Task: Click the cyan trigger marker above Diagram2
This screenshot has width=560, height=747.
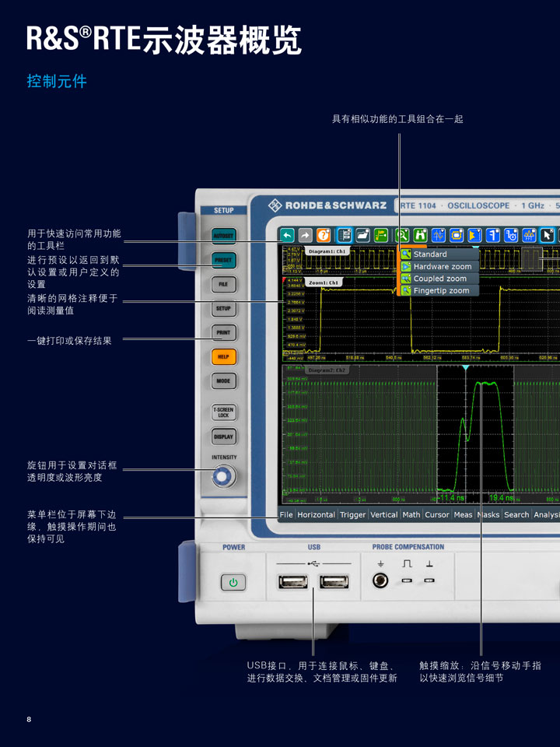Action: (466, 368)
